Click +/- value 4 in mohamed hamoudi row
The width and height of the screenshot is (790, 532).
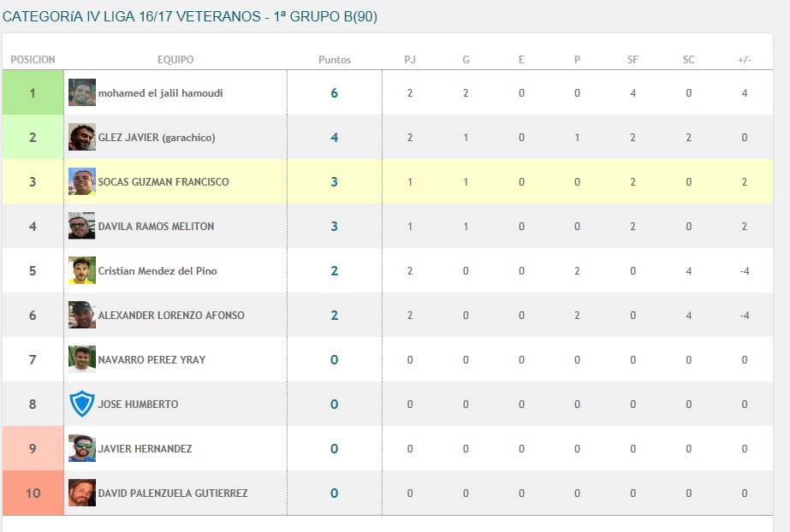745,93
